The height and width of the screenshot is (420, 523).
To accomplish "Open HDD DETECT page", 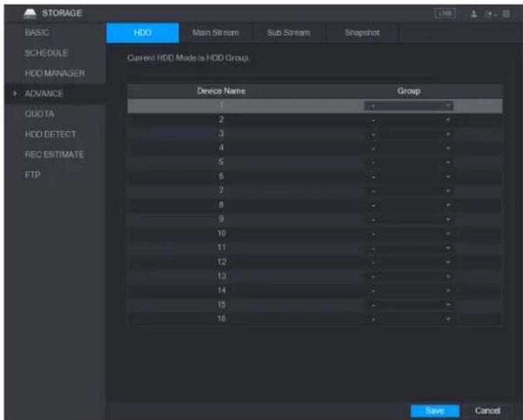I will click(x=51, y=134).
